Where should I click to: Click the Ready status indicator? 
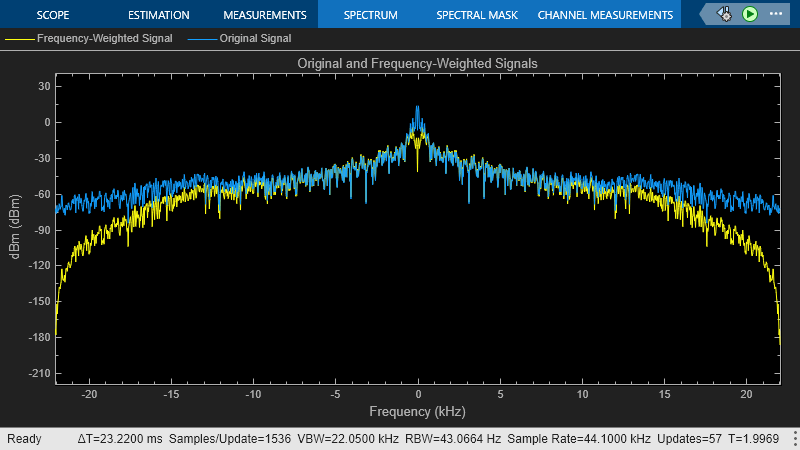tap(22, 440)
